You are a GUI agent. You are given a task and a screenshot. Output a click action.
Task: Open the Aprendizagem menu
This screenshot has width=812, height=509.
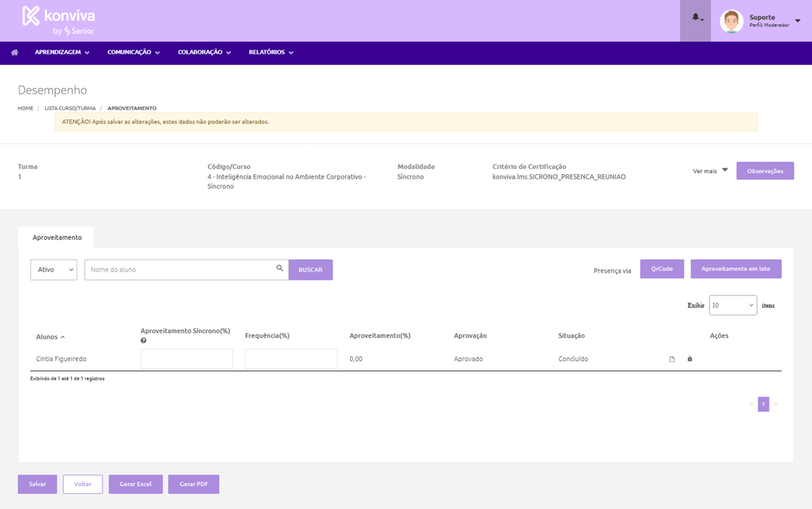point(62,53)
